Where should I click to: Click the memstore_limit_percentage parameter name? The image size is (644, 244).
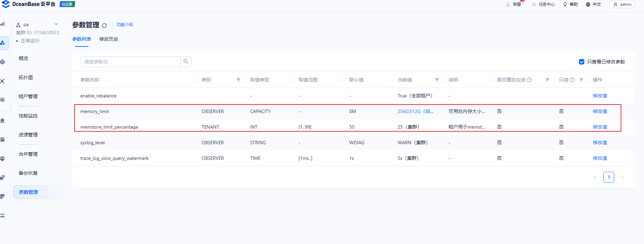(x=109, y=127)
